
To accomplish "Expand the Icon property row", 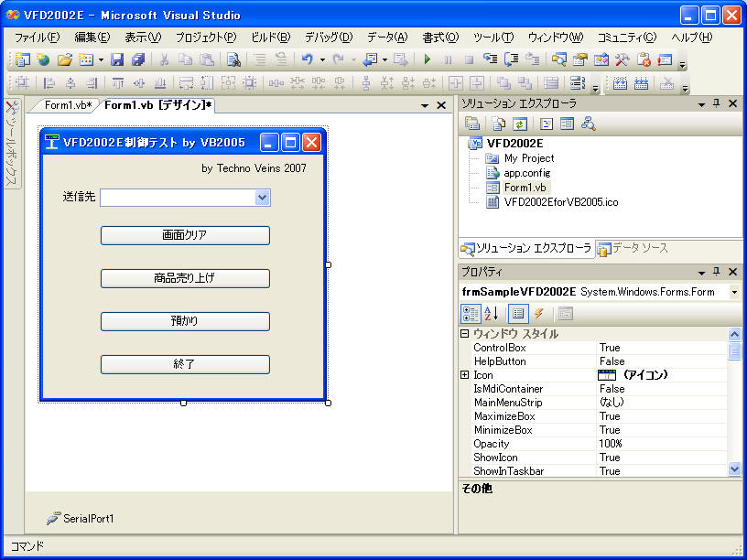I will pyautogui.click(x=465, y=375).
